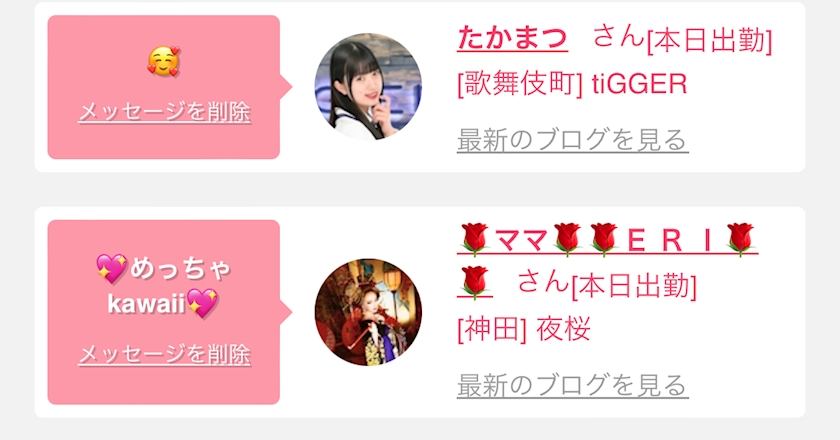Click たかまつ's circular profile photo

(x=368, y=87)
